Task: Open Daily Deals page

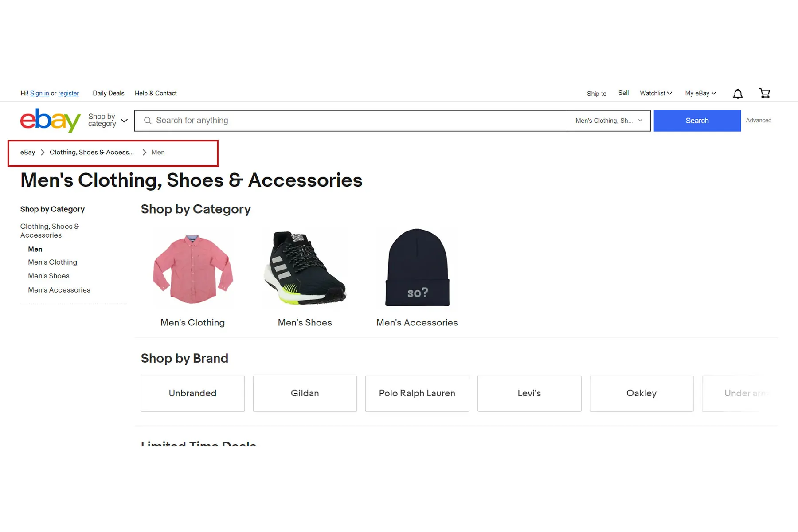Action: [x=108, y=93]
